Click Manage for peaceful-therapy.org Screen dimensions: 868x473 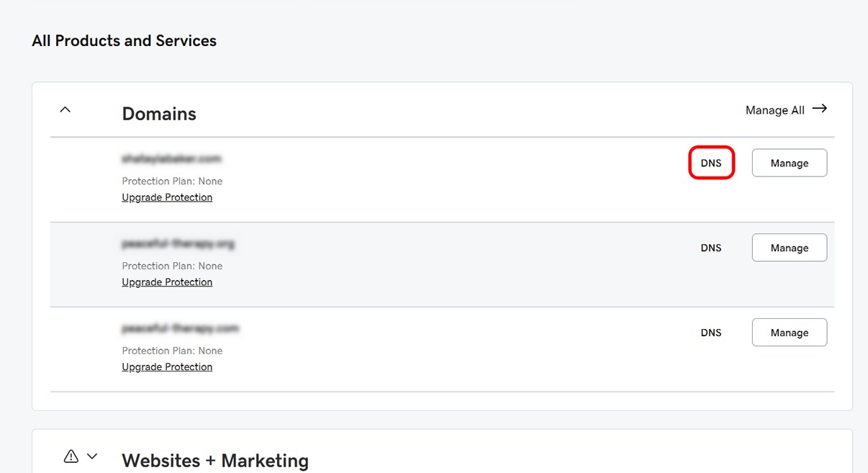click(x=790, y=248)
